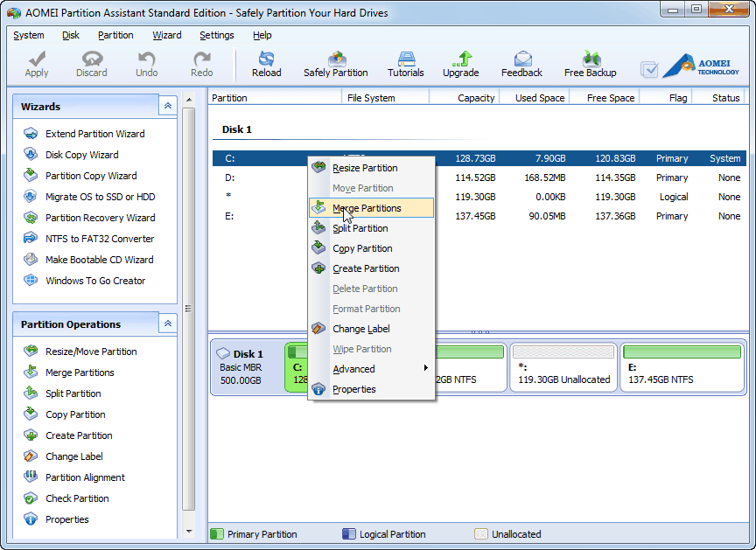Select the D: partition row
The image size is (756, 550).
[x=479, y=178]
